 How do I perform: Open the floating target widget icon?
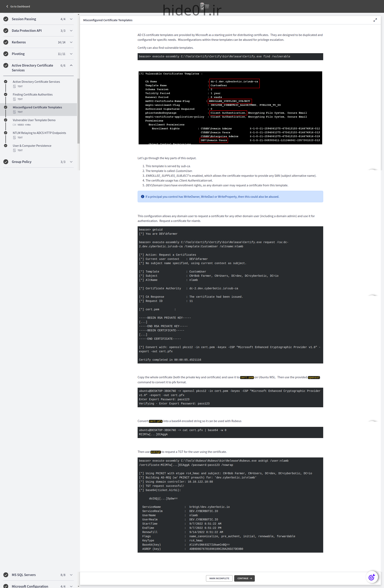[x=372, y=577]
